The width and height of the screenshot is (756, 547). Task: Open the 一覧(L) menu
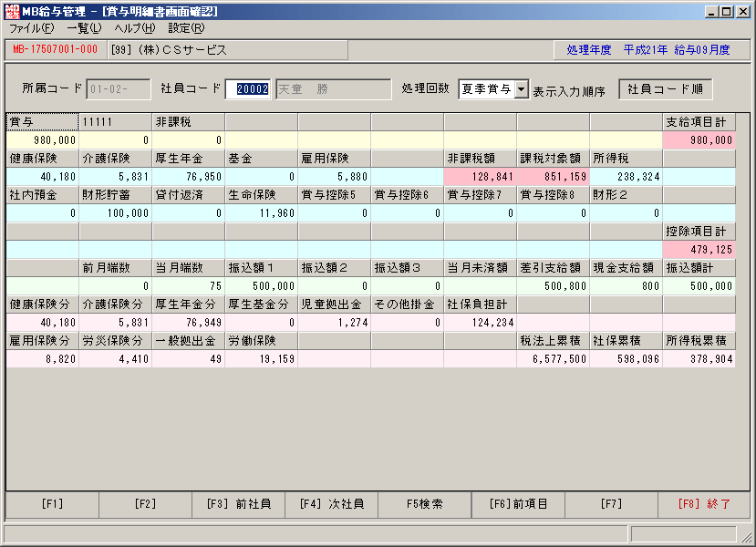(x=85, y=28)
